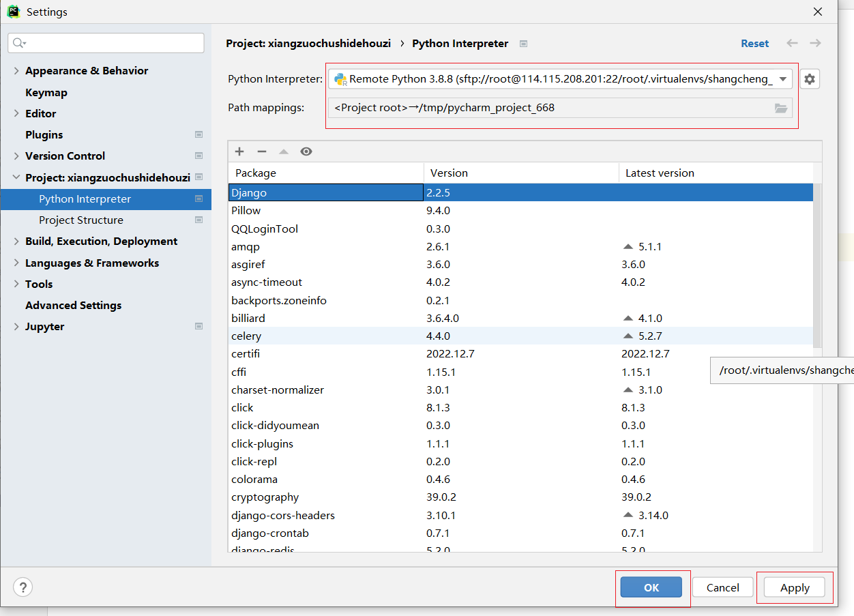854x616 pixels.
Task: Select Plugins in settings tree
Action: pyautogui.click(x=44, y=134)
